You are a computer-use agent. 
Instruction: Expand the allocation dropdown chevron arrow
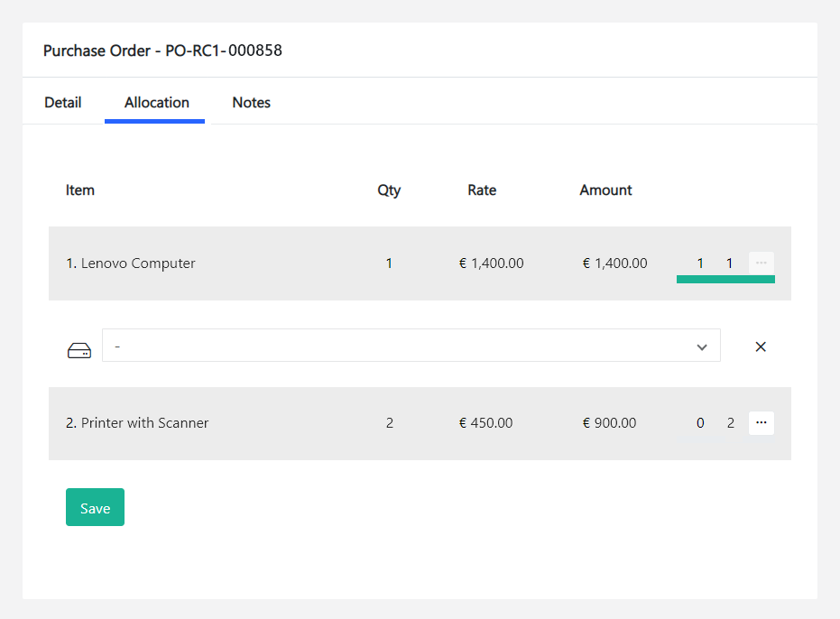tap(702, 347)
